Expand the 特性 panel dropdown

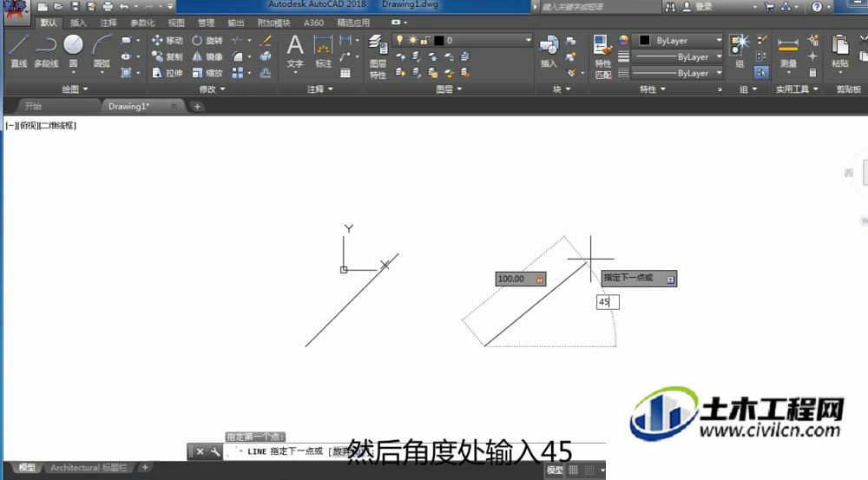click(x=652, y=89)
